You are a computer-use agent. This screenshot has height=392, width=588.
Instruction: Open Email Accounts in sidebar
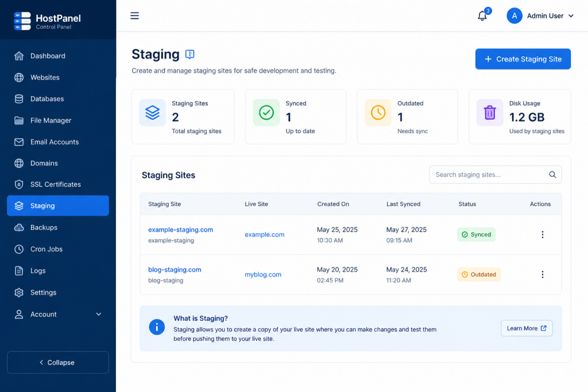[x=58, y=142]
